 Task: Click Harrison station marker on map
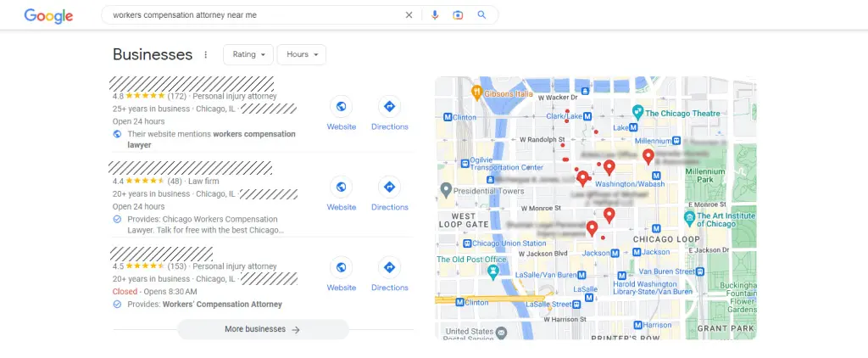pos(637,325)
